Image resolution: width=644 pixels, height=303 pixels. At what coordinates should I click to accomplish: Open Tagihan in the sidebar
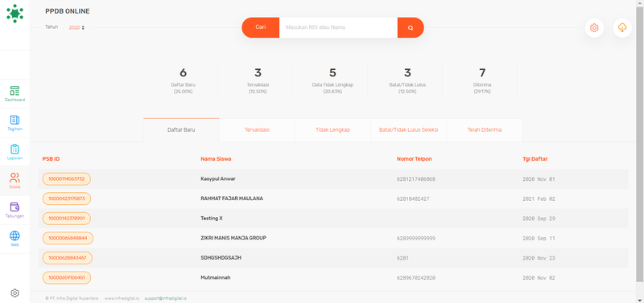[x=14, y=123]
